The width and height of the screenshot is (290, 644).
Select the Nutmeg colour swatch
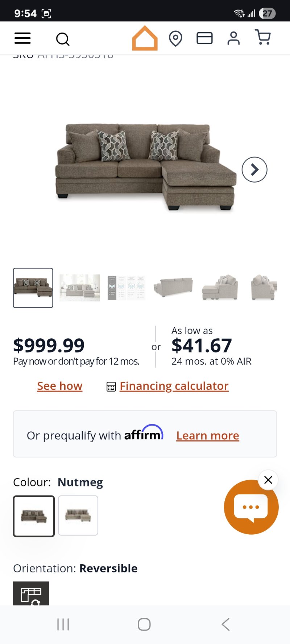pyautogui.click(x=34, y=516)
